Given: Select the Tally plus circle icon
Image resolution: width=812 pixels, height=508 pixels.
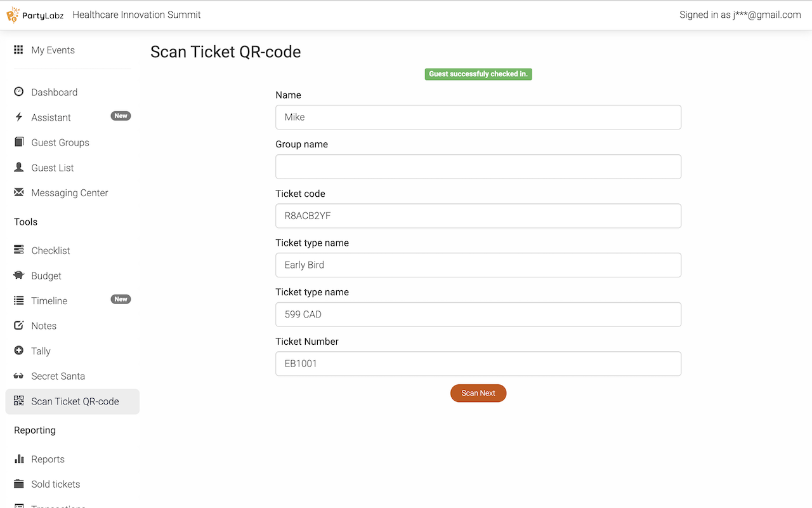Looking at the screenshot, I should pos(19,351).
